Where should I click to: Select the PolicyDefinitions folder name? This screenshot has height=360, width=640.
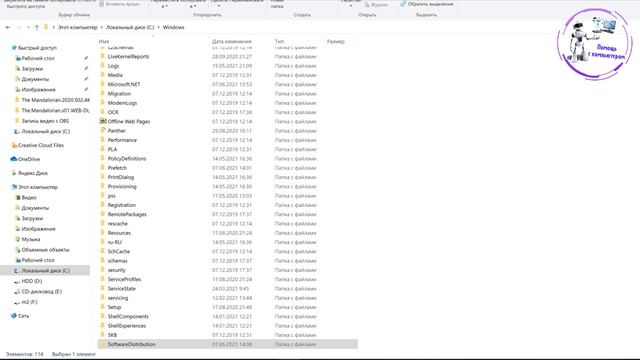click(127, 158)
